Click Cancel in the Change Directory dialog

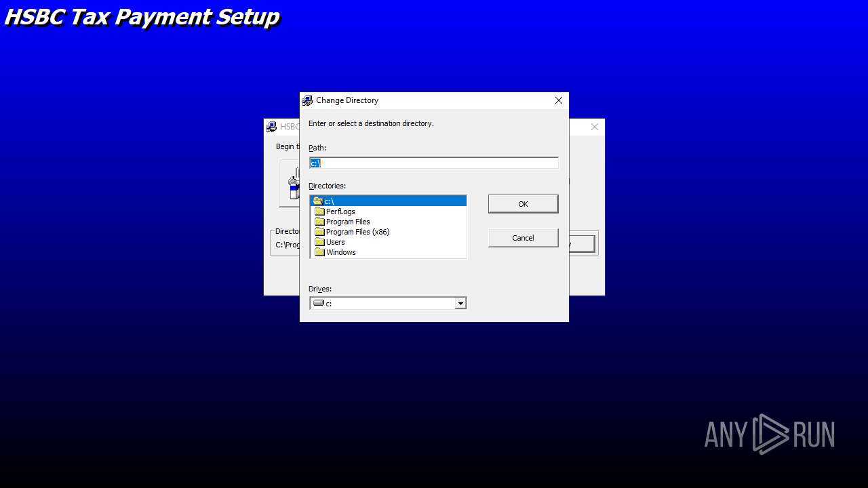click(523, 238)
